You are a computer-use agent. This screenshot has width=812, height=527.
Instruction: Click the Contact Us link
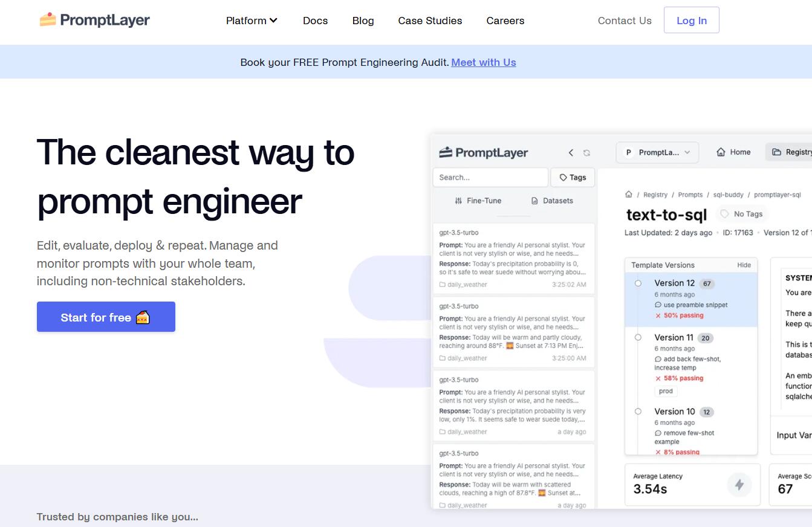625,21
